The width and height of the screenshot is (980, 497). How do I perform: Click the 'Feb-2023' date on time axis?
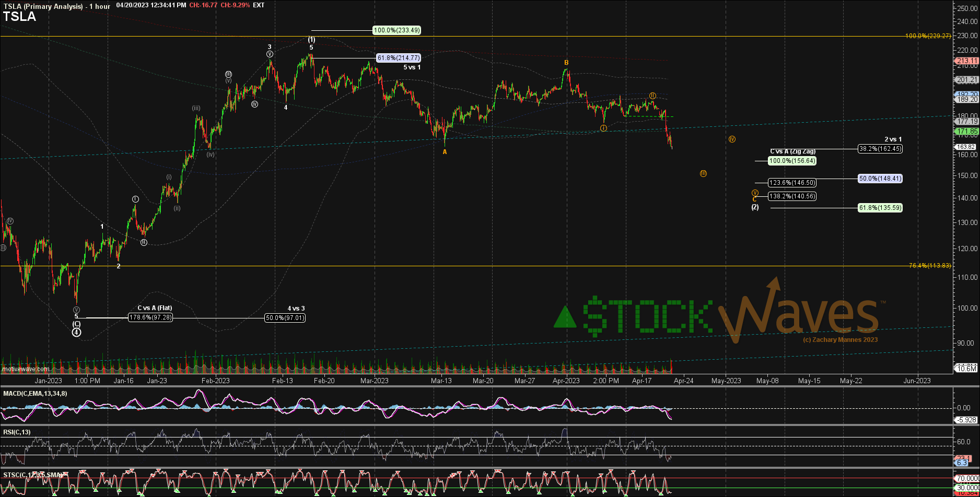pos(215,381)
